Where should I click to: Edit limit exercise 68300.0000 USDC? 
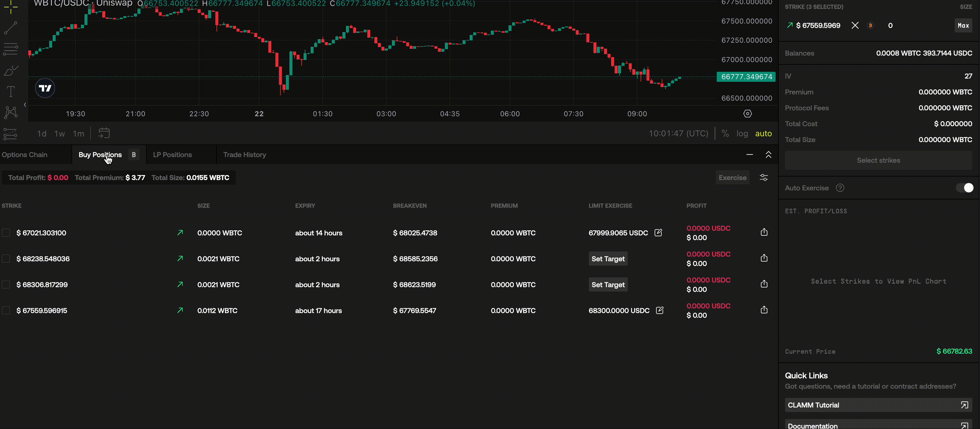pyautogui.click(x=660, y=310)
